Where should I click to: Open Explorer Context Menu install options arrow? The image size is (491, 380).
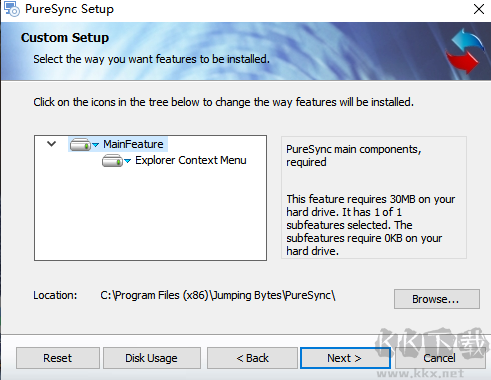127,161
